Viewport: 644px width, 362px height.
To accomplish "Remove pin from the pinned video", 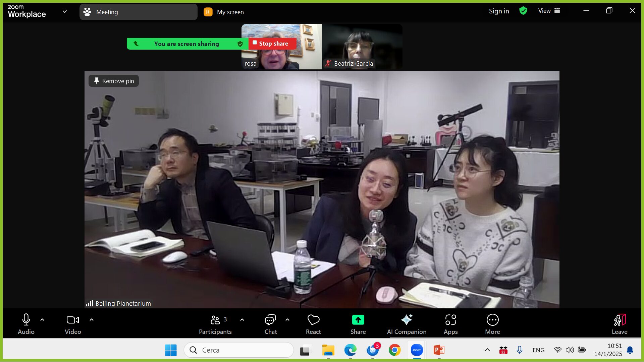I will [x=114, y=81].
